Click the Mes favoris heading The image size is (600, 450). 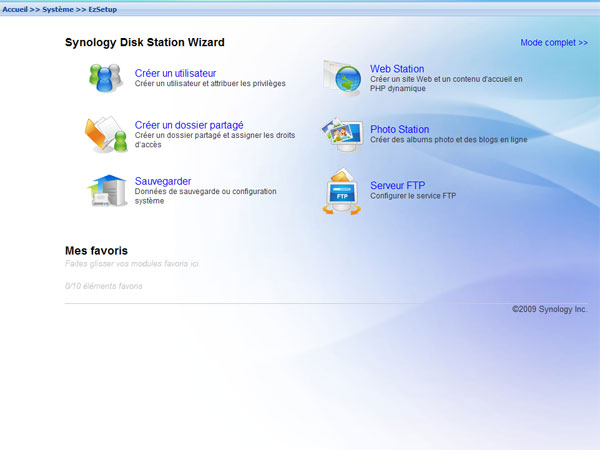click(x=96, y=251)
